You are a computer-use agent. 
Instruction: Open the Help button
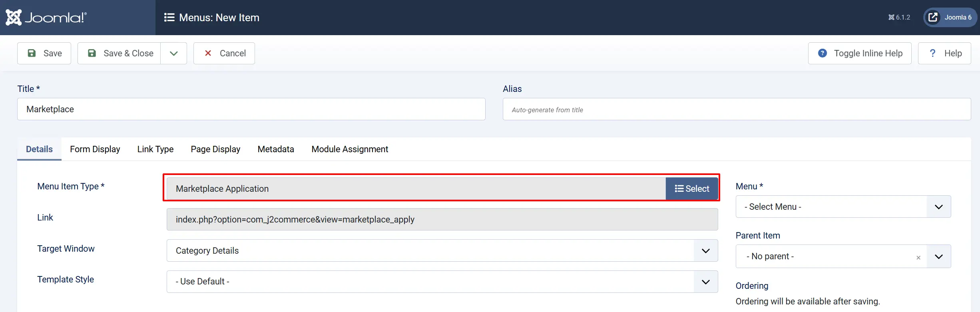pos(944,53)
